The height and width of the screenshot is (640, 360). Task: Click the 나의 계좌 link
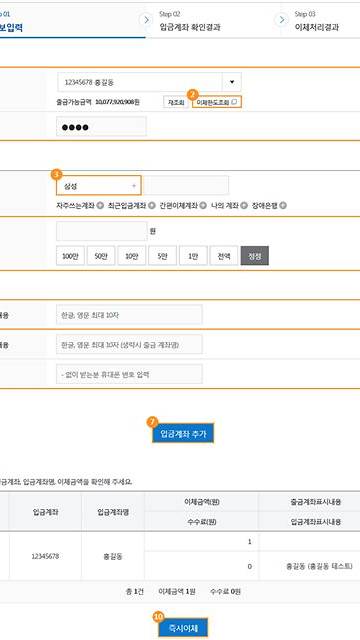point(225,206)
